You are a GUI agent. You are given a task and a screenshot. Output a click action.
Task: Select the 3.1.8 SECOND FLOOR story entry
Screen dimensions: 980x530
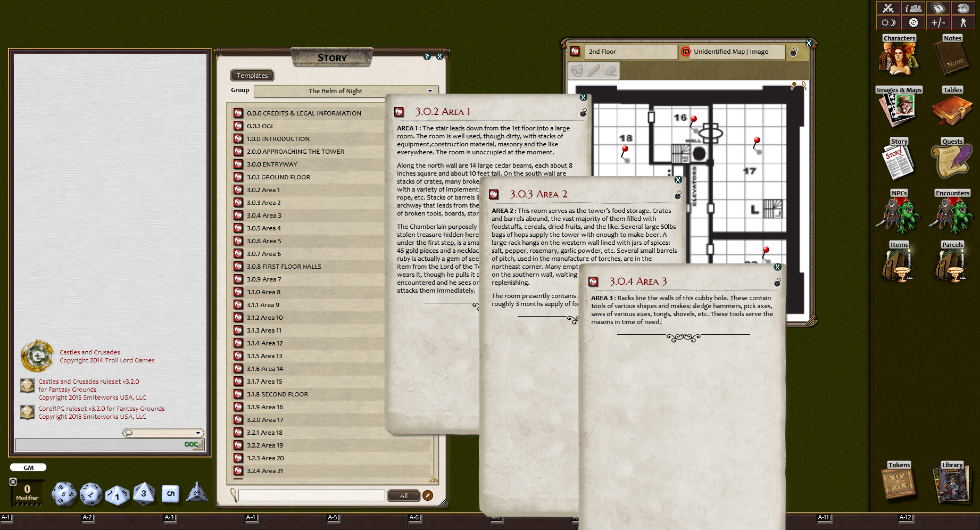tap(277, 394)
